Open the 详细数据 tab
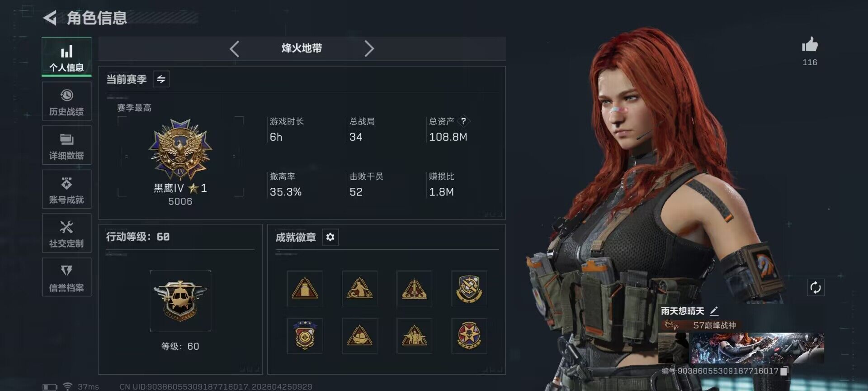The height and width of the screenshot is (391, 868). [66, 145]
